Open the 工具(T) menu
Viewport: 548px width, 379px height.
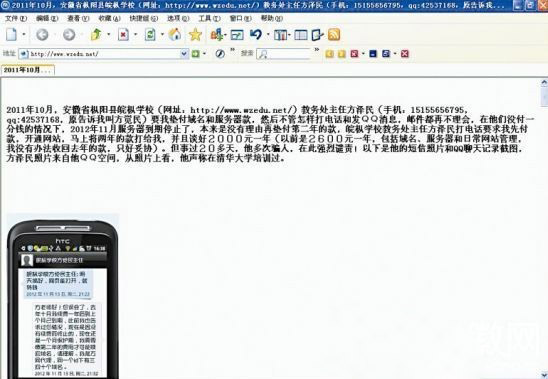(x=209, y=18)
